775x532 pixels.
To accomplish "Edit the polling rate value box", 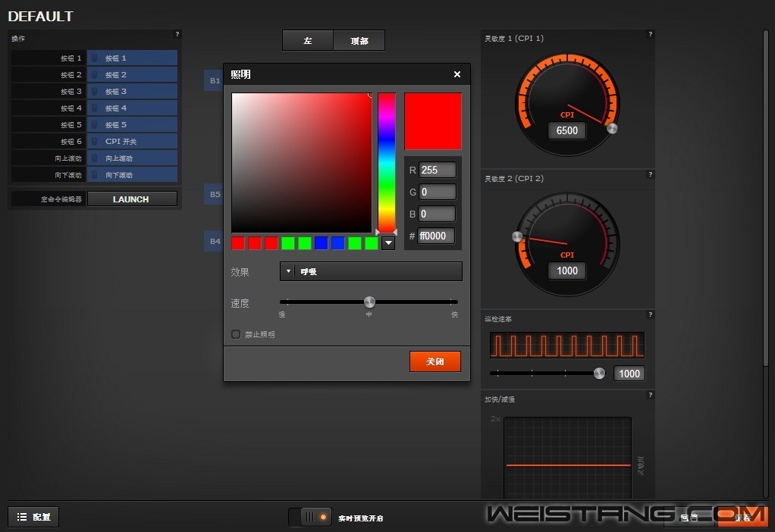I will coord(629,374).
